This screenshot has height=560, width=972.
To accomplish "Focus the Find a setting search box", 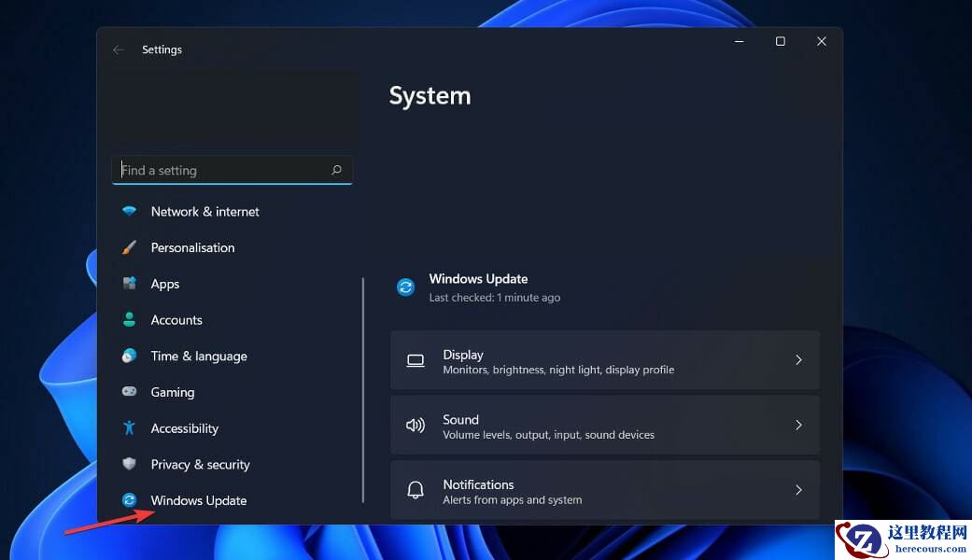I will pos(232,170).
